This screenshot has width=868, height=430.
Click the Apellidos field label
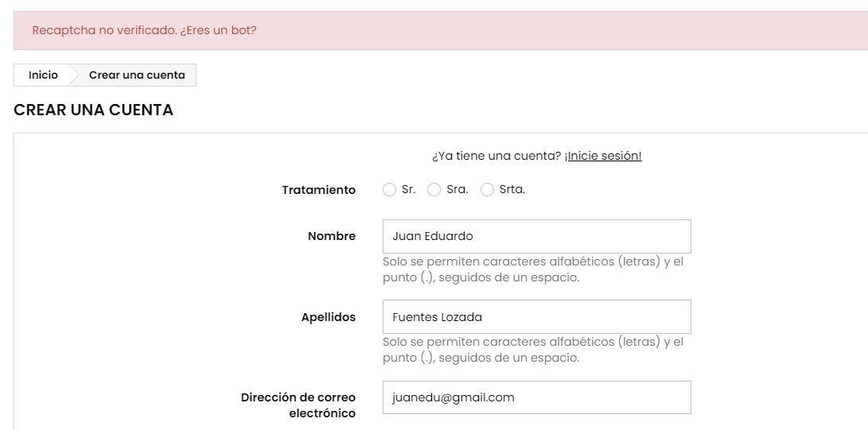[x=329, y=317]
